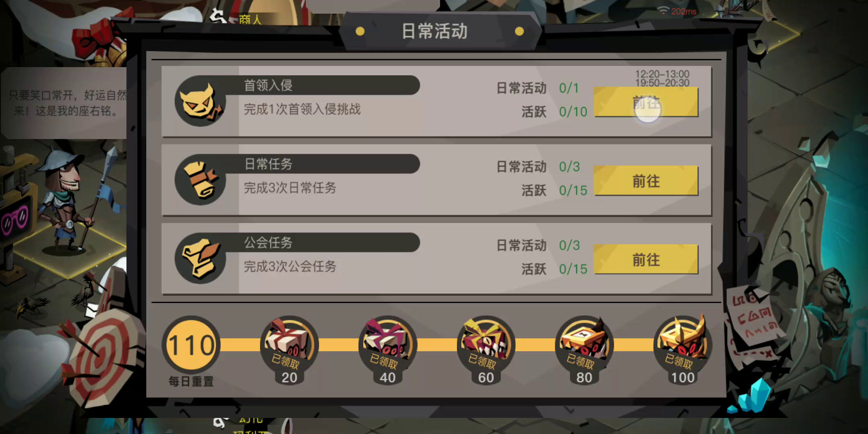Select the 首领入侵 task title bar
The height and width of the screenshot is (434, 868).
pos(330,85)
